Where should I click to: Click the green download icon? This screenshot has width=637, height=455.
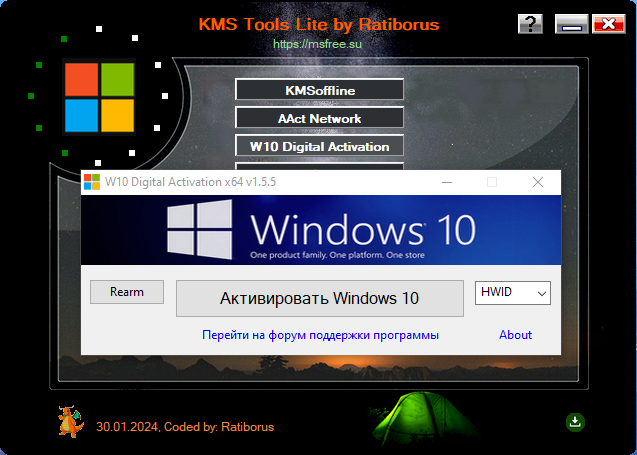pos(575,422)
